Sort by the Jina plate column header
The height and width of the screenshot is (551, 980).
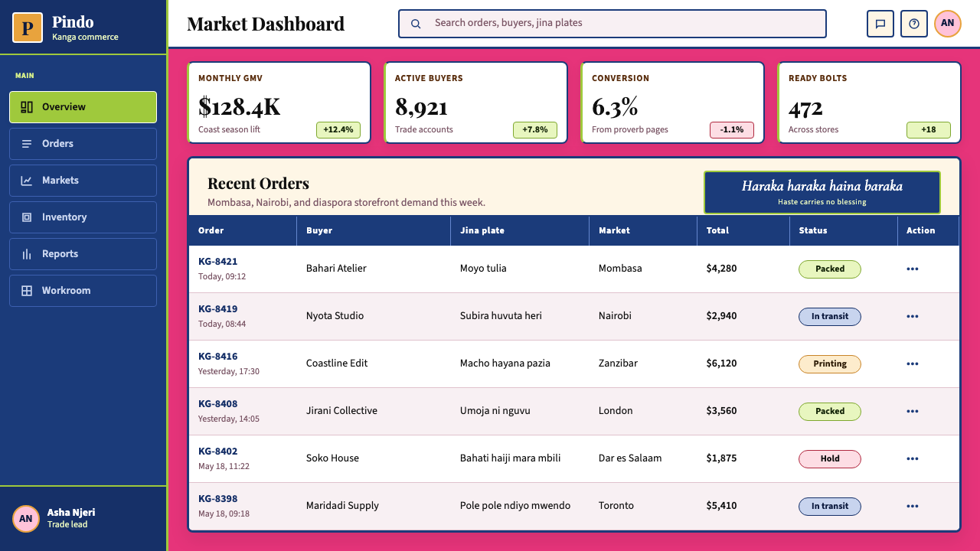coord(520,230)
